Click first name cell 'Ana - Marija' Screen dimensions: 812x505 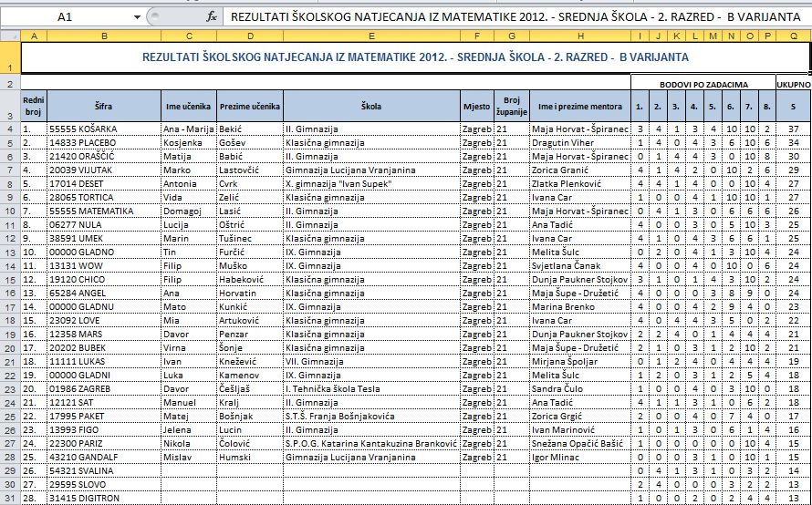coord(189,129)
